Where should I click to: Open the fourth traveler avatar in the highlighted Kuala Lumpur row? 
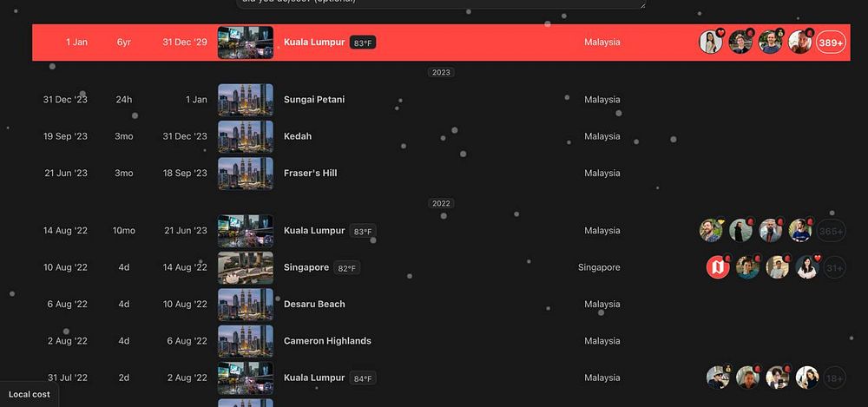(800, 42)
